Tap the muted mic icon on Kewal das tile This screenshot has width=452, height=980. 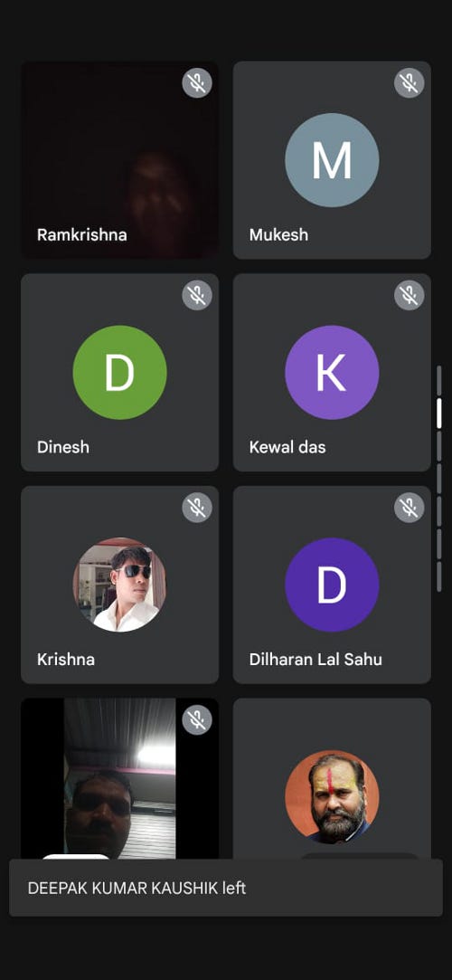(x=410, y=295)
